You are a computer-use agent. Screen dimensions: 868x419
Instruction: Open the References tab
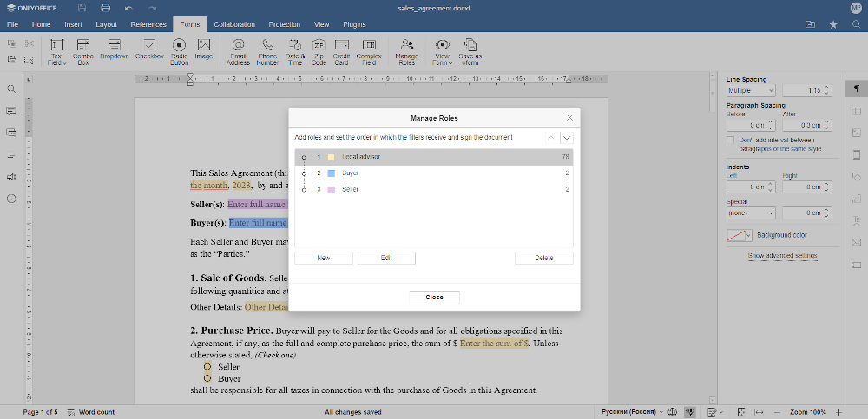(x=148, y=24)
